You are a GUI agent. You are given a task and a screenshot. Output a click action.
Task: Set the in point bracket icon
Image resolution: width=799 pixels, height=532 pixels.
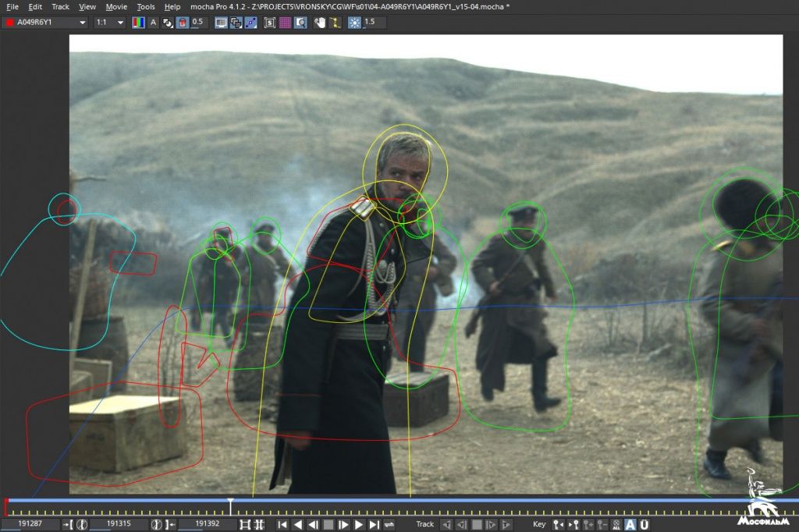[x=69, y=524]
